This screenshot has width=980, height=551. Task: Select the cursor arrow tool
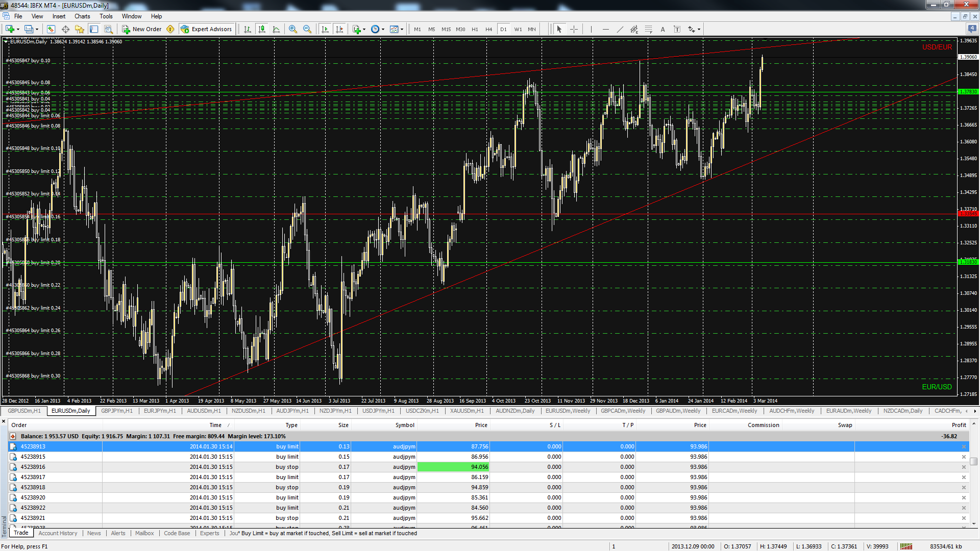point(559,29)
